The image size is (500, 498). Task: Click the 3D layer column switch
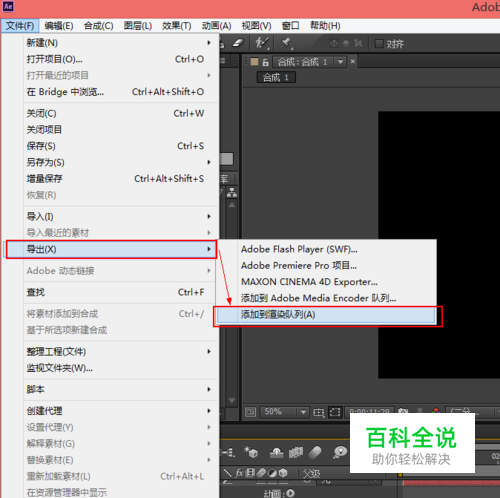click(283, 473)
